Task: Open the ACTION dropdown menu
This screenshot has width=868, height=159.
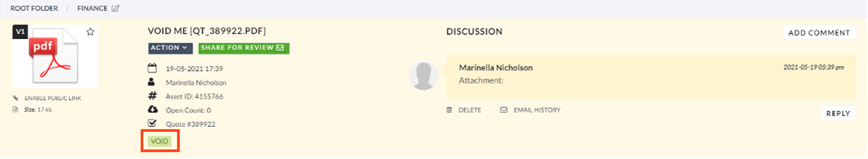Action: click(171, 48)
